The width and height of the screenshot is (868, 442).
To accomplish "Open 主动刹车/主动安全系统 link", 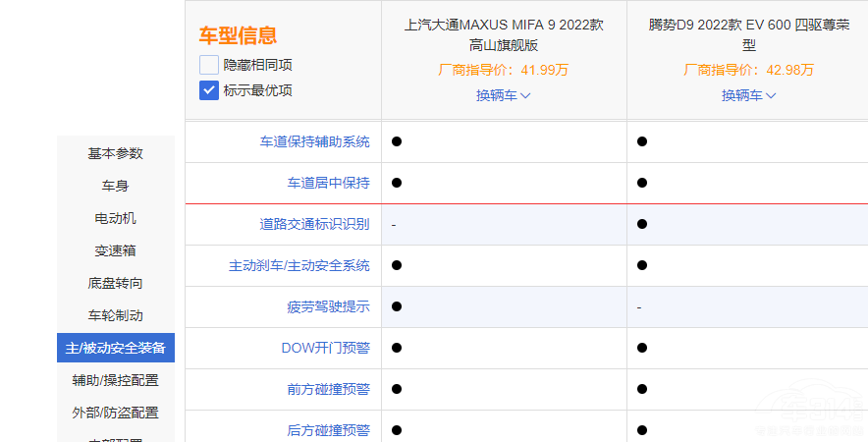I will click(299, 265).
